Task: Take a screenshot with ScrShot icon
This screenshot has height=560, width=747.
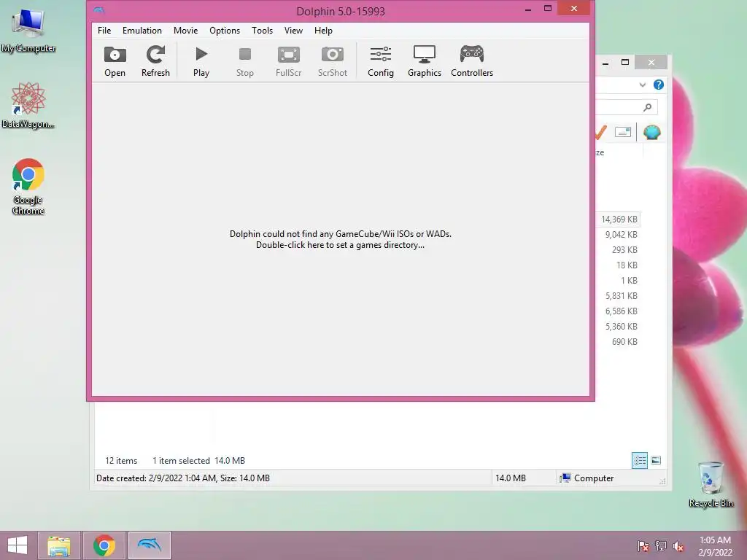Action: coord(332,61)
